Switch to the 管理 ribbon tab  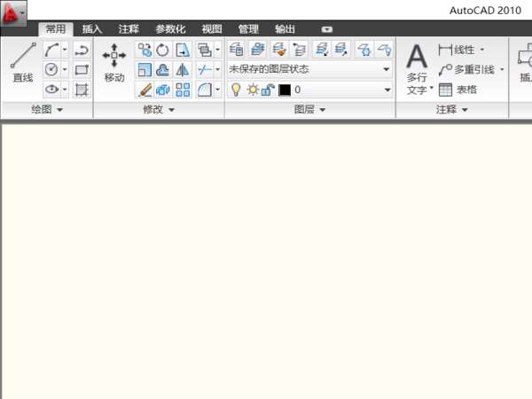[248, 29]
